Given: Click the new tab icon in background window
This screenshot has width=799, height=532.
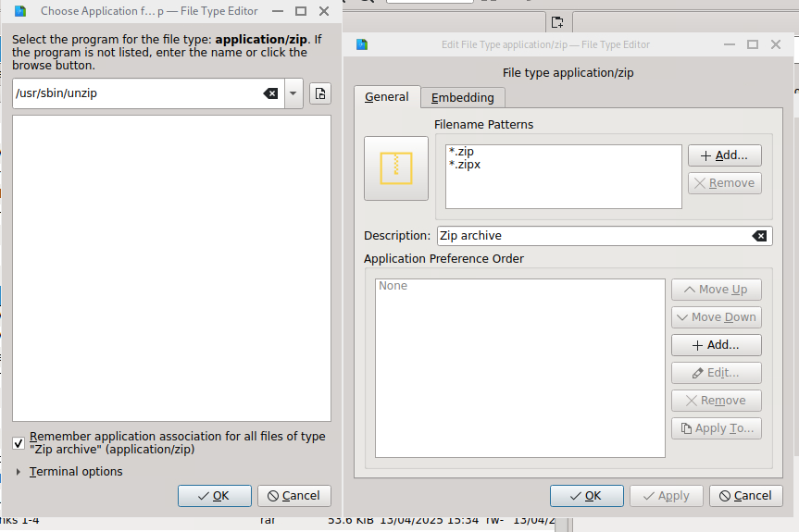Looking at the screenshot, I should (557, 22).
